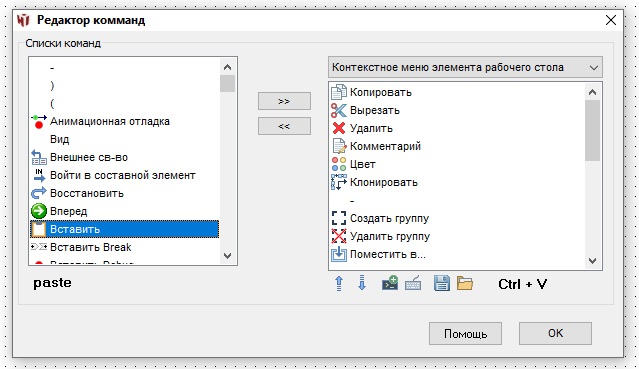The width and height of the screenshot is (639, 369).
Task: Click the open folder icon
Action: click(x=465, y=283)
